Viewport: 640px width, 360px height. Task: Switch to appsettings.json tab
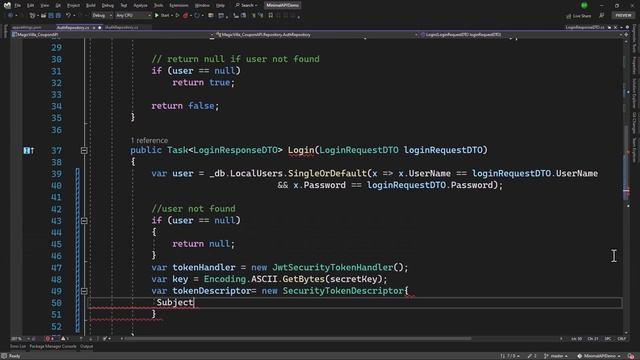click(x=27, y=27)
